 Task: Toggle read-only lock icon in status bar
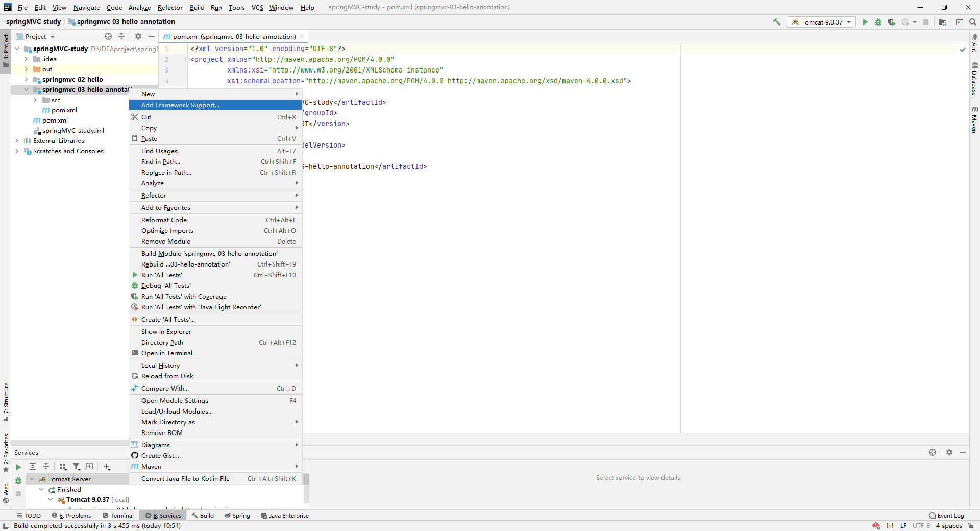[x=971, y=526]
